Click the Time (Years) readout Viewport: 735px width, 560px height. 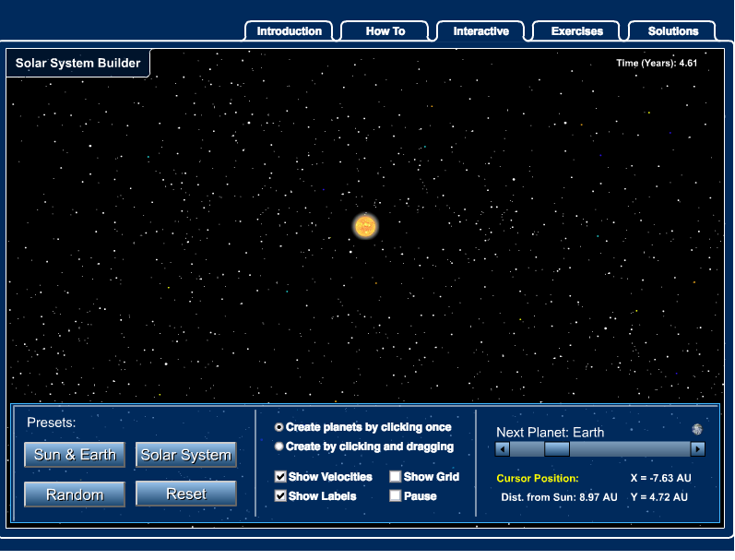(x=657, y=63)
